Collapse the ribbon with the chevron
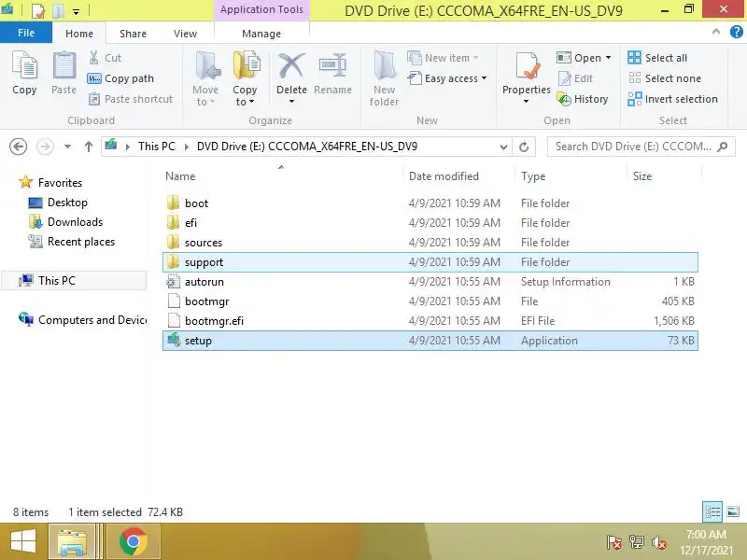This screenshot has width=747, height=560. (715, 32)
